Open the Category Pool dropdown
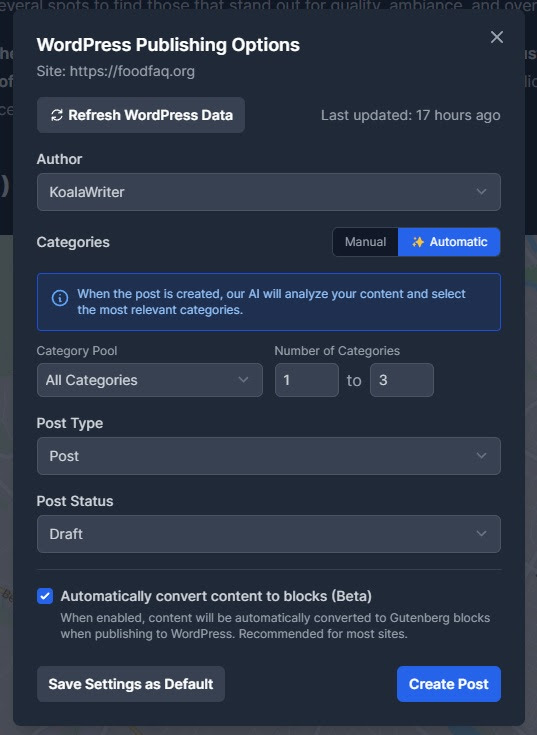Screen dimensions: 537x735 tap(149, 380)
